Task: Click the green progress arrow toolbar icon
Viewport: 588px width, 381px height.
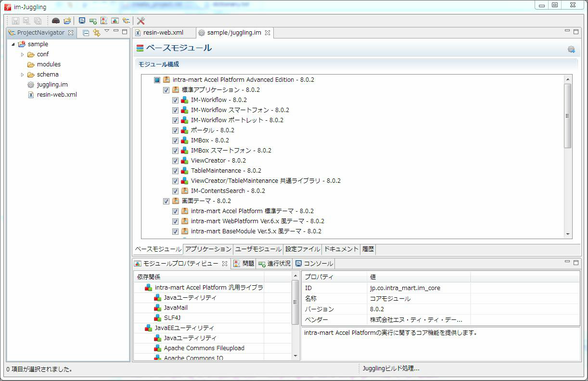Action: [x=93, y=21]
